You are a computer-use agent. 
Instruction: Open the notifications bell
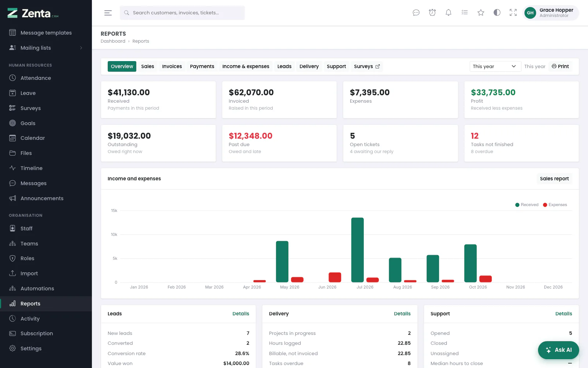tap(448, 13)
